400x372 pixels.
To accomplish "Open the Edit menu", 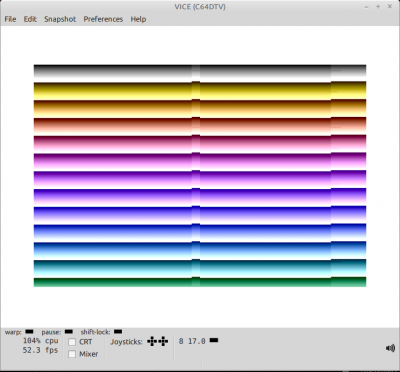I will [x=30, y=19].
